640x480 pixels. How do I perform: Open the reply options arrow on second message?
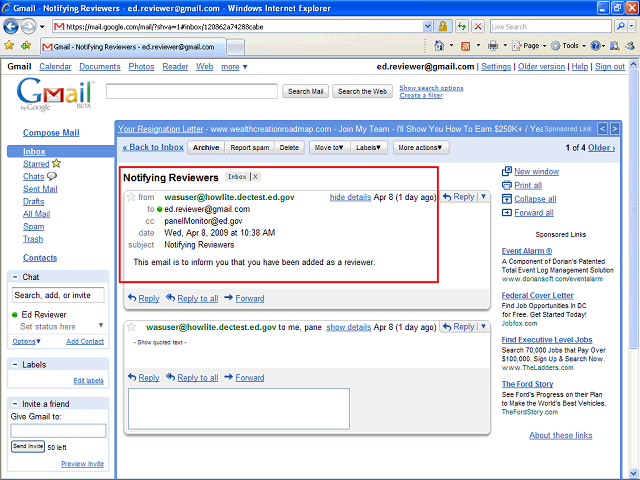pyautogui.click(x=483, y=327)
